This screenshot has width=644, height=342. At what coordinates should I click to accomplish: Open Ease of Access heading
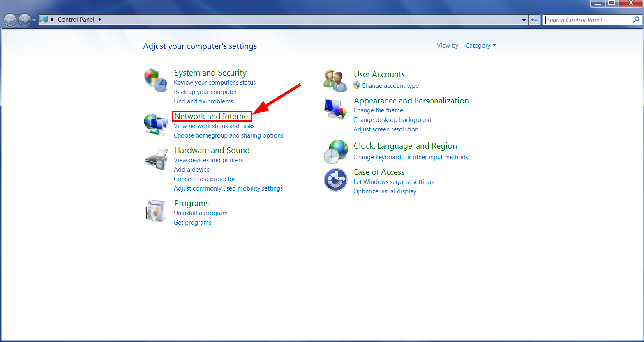click(379, 172)
